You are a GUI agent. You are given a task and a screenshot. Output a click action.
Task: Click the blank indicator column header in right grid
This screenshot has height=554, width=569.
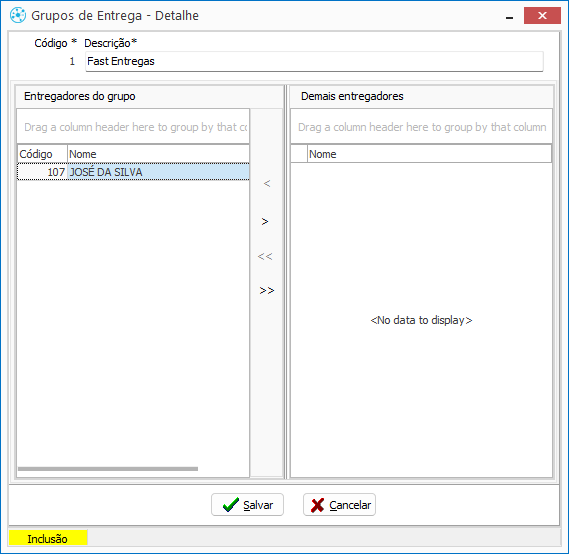299,154
